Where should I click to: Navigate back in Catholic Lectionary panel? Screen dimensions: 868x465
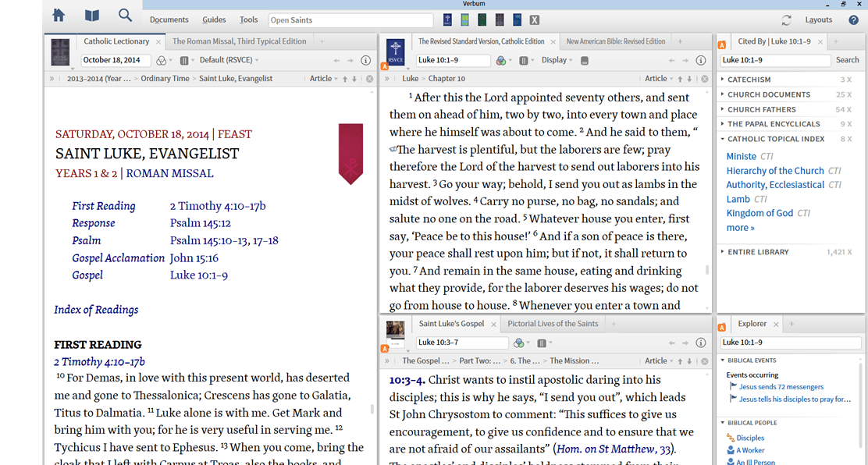point(336,60)
